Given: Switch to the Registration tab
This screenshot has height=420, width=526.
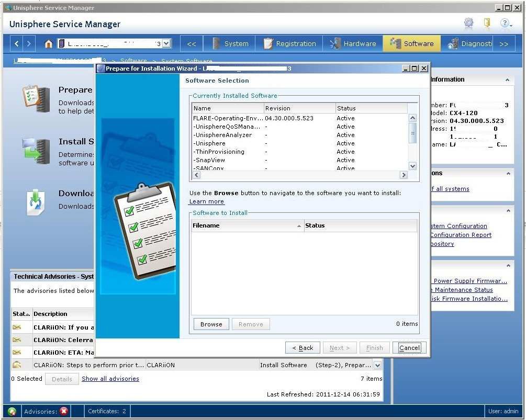Looking at the screenshot, I should [x=289, y=43].
